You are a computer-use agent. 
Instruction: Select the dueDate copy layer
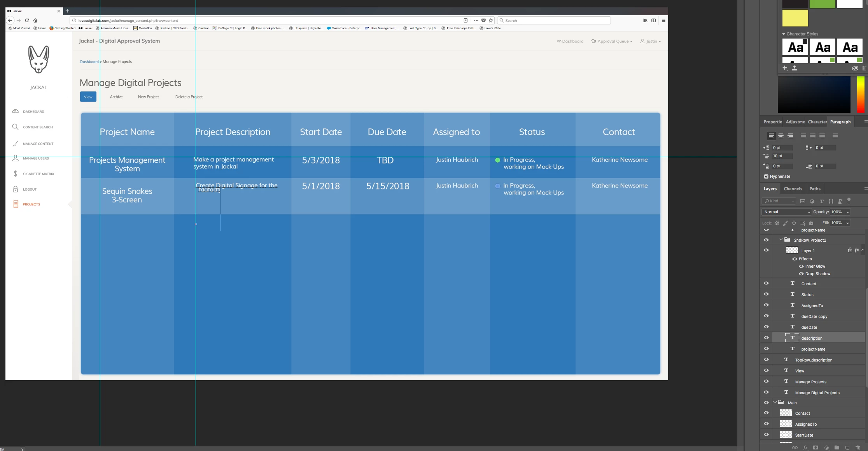coord(814,316)
